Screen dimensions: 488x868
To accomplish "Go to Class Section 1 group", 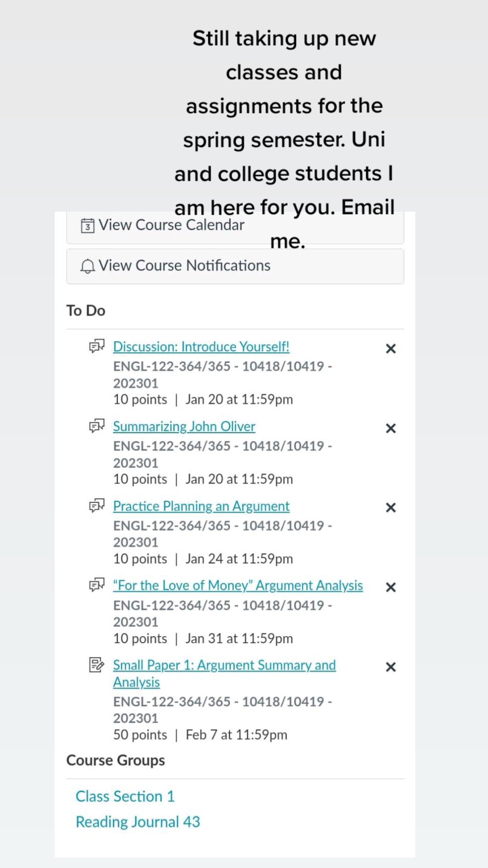I will click(x=125, y=796).
